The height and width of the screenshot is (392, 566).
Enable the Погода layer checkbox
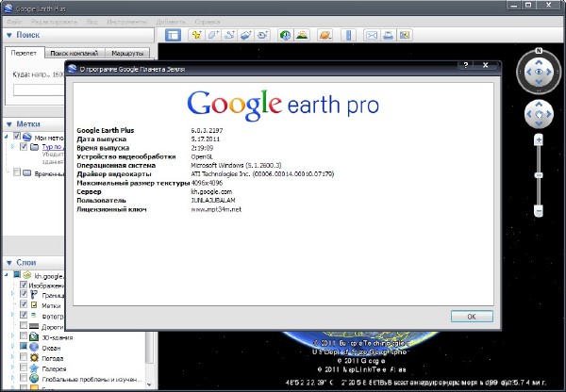coord(24,358)
